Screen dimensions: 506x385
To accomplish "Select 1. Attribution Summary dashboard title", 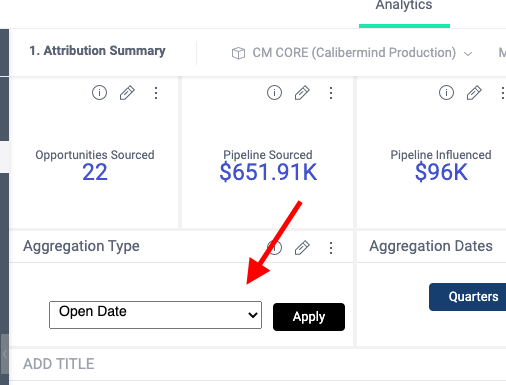I will click(x=97, y=51).
